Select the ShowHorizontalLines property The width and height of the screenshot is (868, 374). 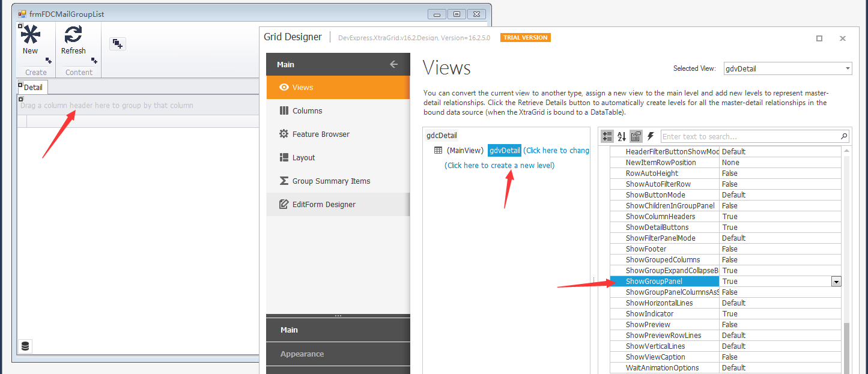725,303
